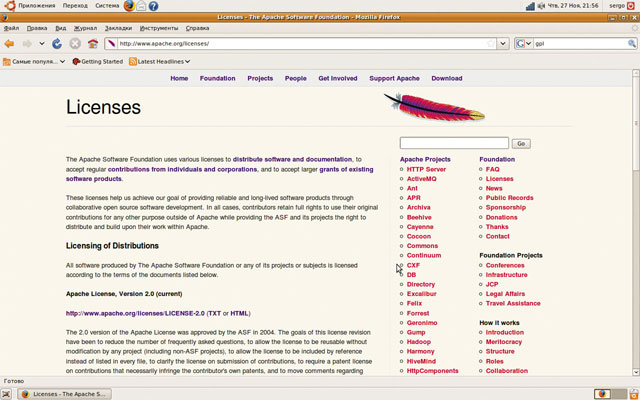Image resolution: width=640 pixels, height=400 pixels.
Task: Open the Getting Started bookmark
Action: [98, 62]
